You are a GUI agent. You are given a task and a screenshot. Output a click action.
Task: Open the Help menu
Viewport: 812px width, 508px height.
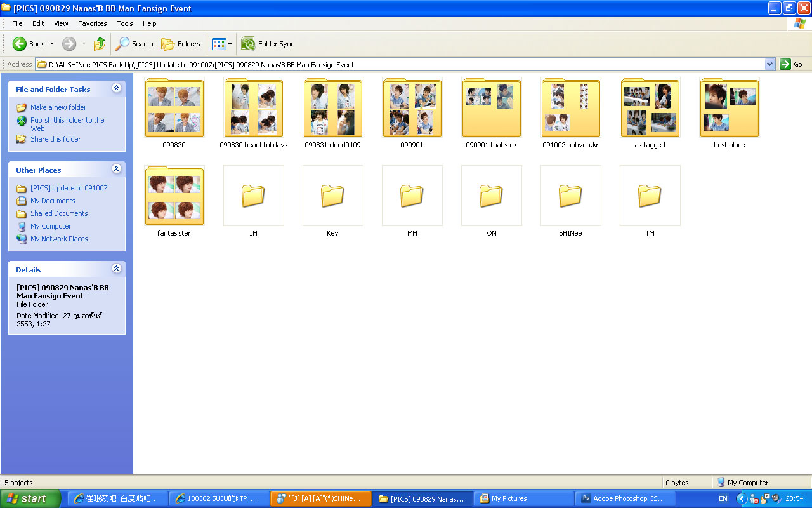pos(150,23)
